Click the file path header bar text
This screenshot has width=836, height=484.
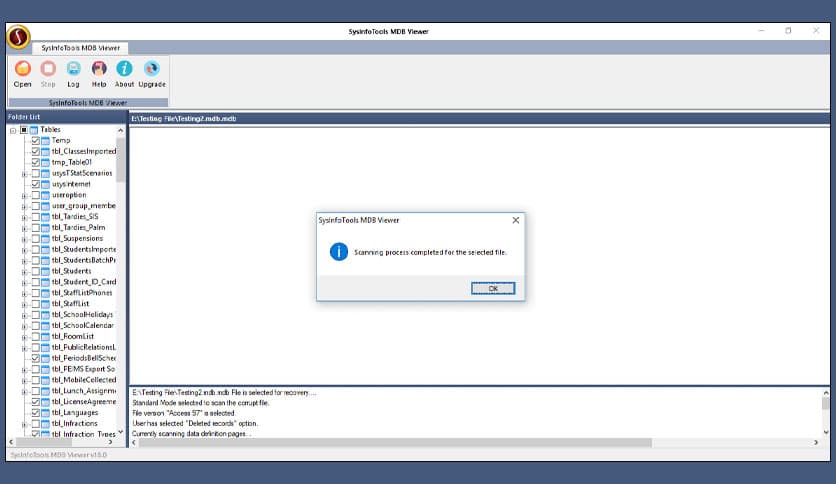tap(184, 119)
